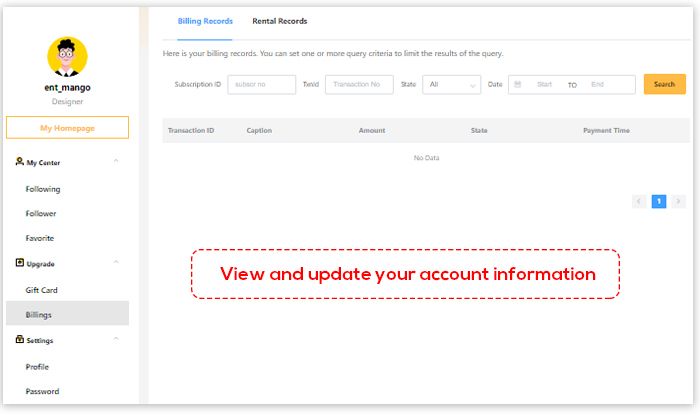Open the Profile settings page
700x420 pixels.
37,367
